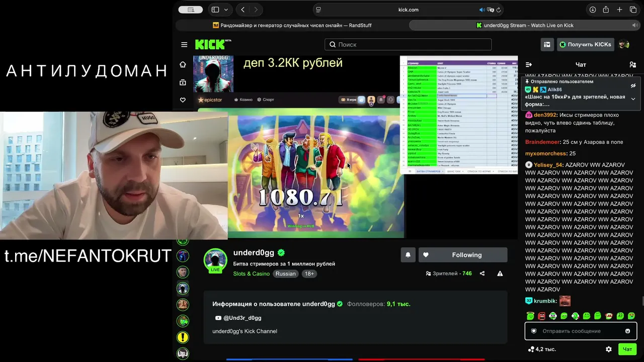Open underd0gg's channel avatar with LIVE badge
The image size is (644, 362).
click(x=215, y=260)
